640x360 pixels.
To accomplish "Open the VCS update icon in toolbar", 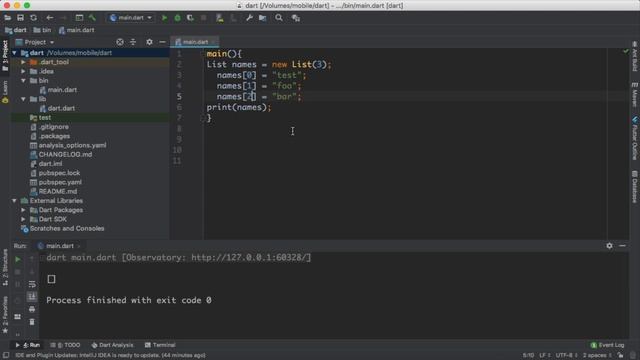I will (220, 18).
